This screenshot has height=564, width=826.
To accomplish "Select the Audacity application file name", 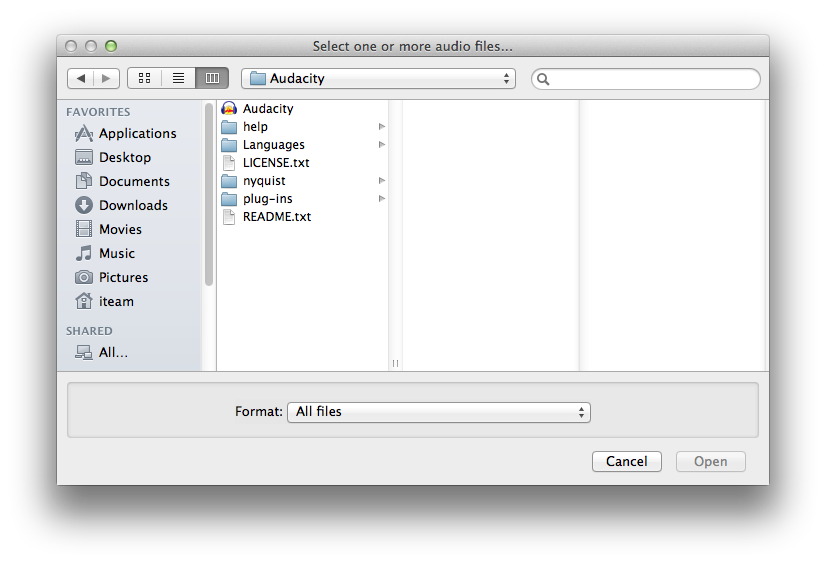I will point(268,108).
